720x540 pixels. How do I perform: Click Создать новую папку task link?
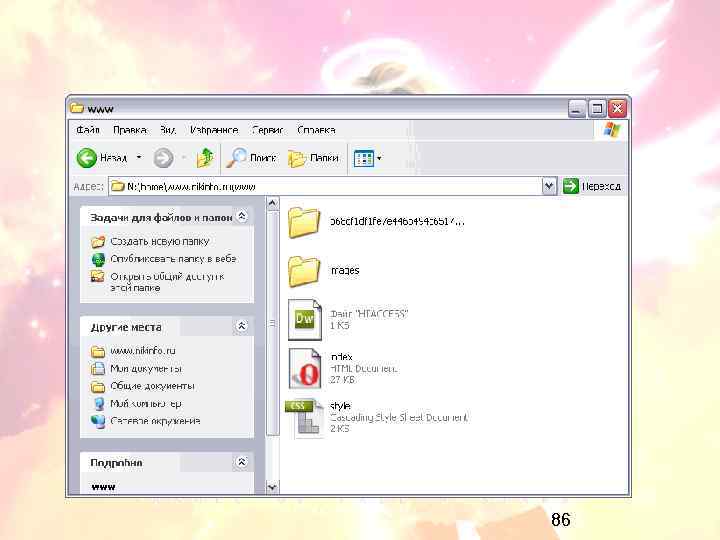[x=160, y=242]
